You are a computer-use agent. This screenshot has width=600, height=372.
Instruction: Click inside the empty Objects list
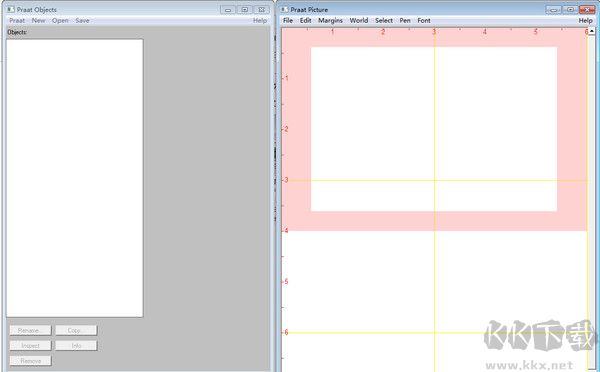coord(75,178)
